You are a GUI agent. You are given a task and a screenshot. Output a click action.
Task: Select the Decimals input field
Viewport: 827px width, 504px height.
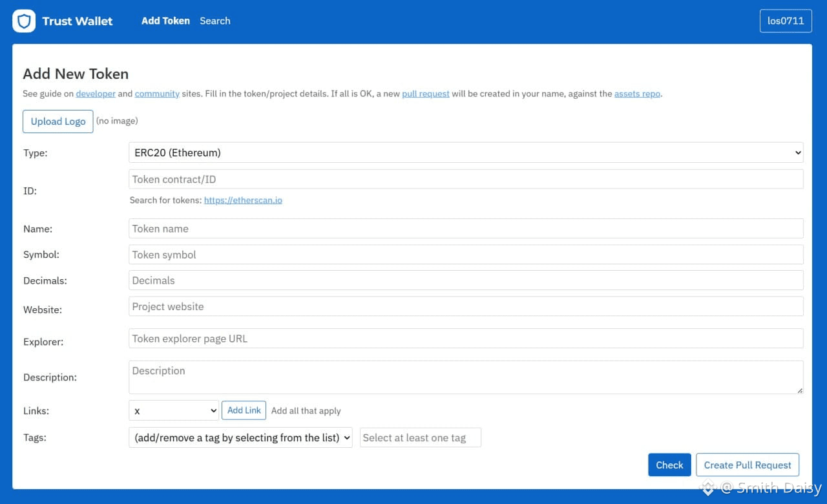(x=466, y=280)
